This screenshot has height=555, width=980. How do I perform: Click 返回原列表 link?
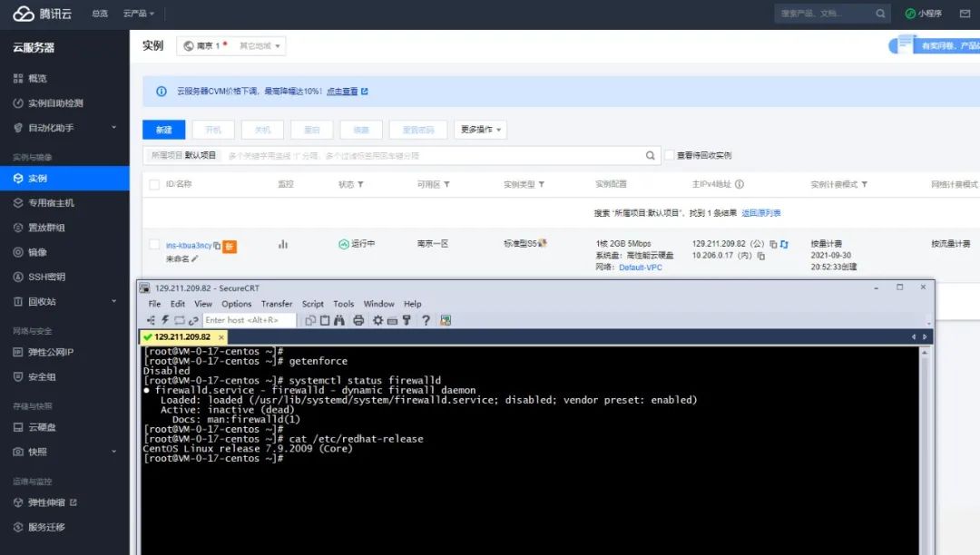(x=761, y=213)
